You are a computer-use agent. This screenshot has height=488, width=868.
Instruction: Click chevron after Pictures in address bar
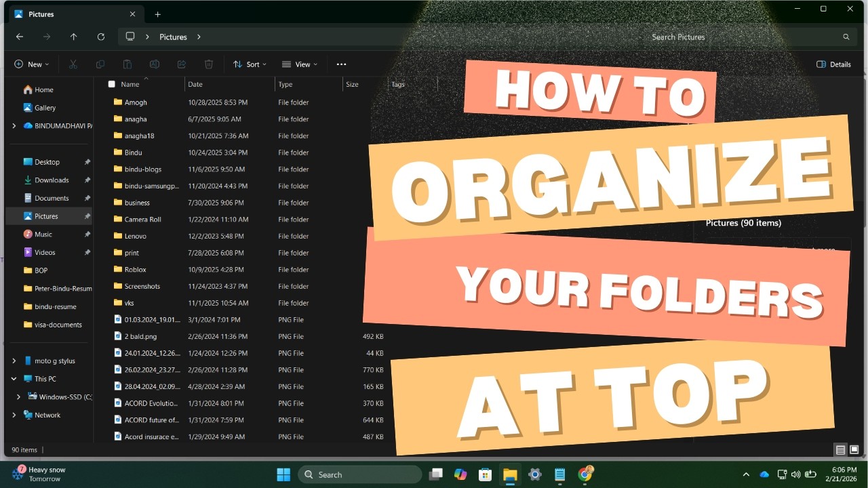(x=199, y=37)
